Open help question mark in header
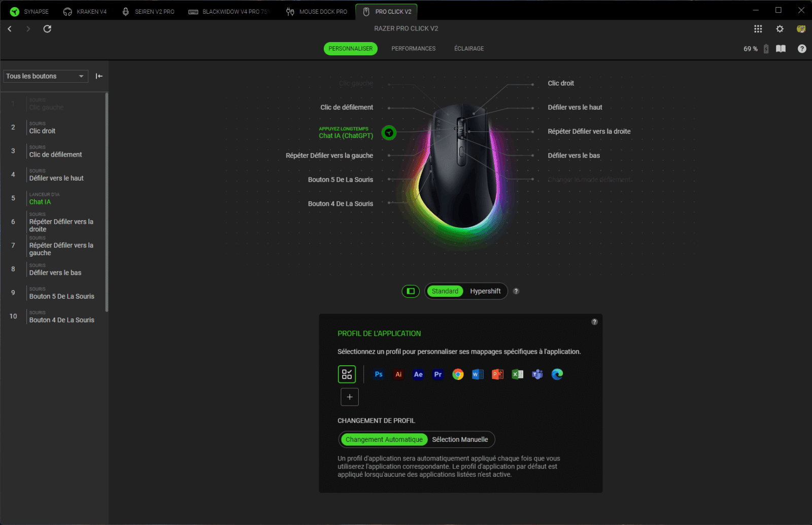 point(802,49)
